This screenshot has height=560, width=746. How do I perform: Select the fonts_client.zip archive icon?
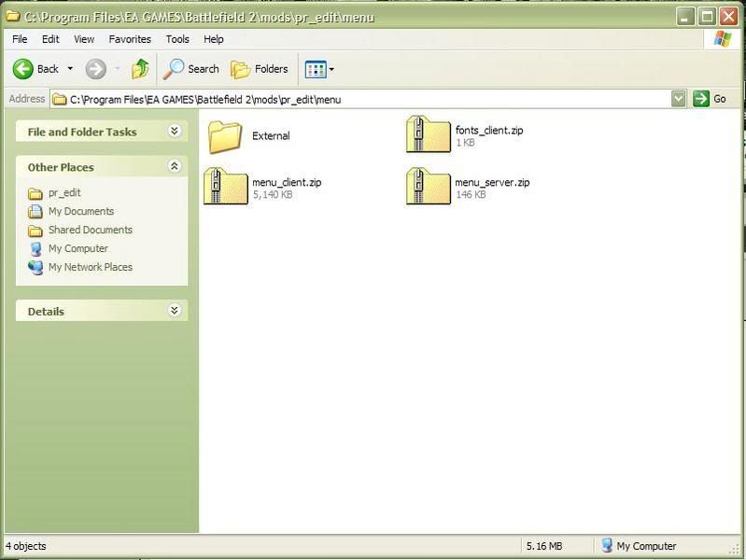[x=429, y=135]
